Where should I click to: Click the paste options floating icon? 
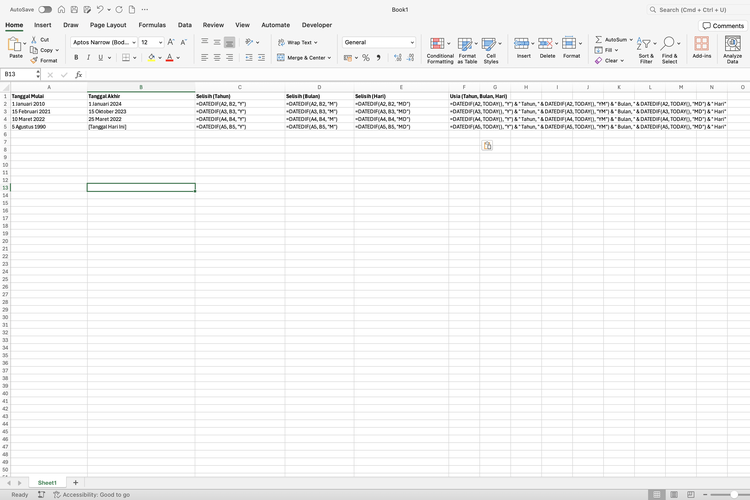487,145
